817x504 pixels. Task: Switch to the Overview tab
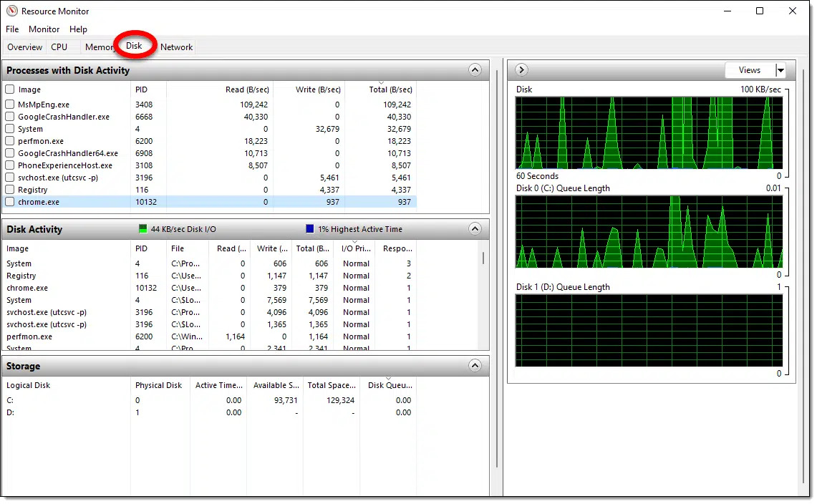[x=24, y=47]
